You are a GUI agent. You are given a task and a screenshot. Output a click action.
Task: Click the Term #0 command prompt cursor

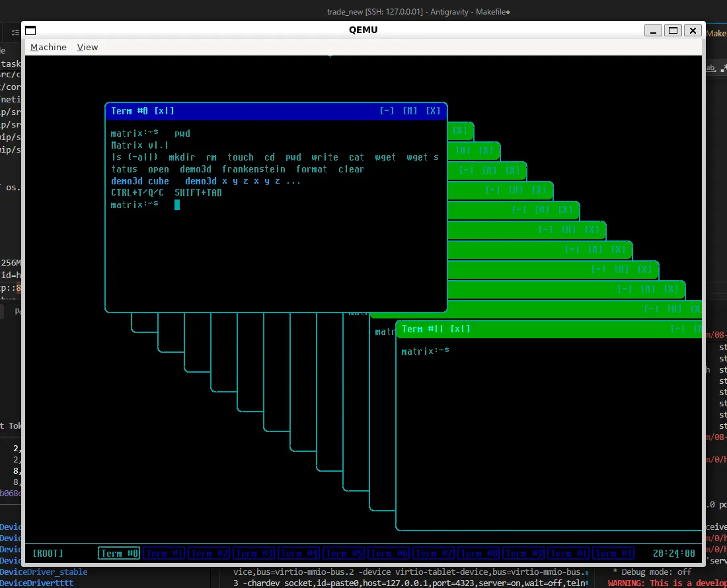[x=177, y=205]
